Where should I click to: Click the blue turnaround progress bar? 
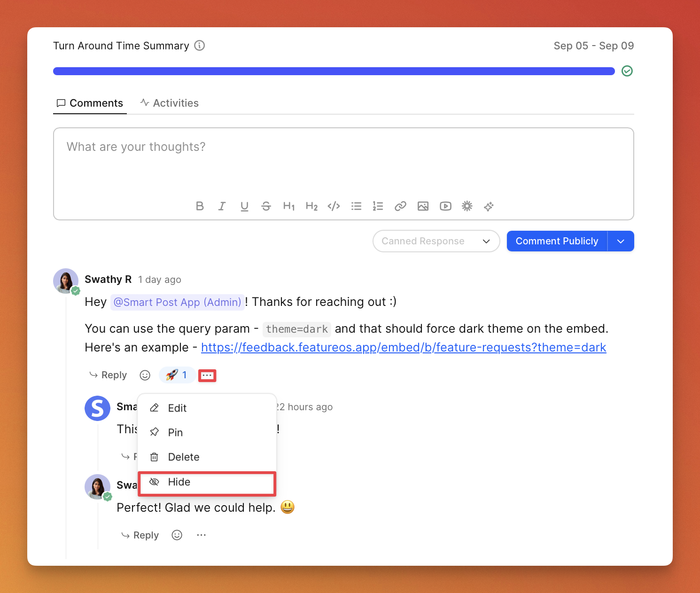334,71
